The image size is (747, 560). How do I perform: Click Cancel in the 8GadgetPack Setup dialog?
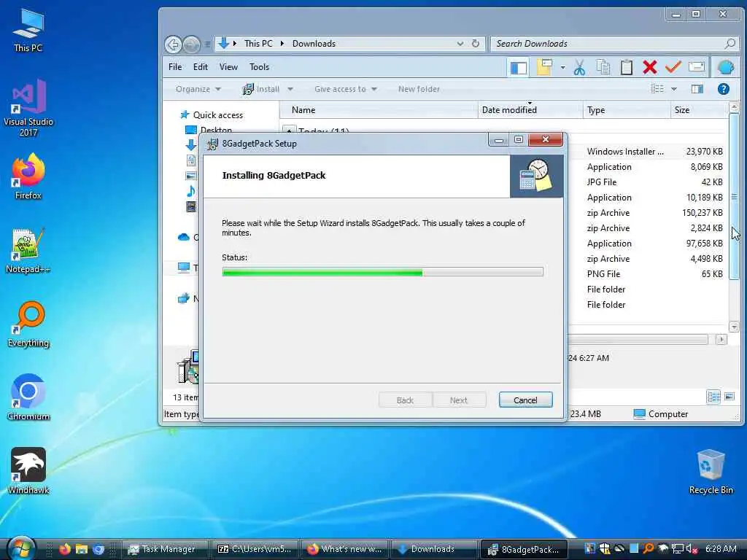point(525,400)
